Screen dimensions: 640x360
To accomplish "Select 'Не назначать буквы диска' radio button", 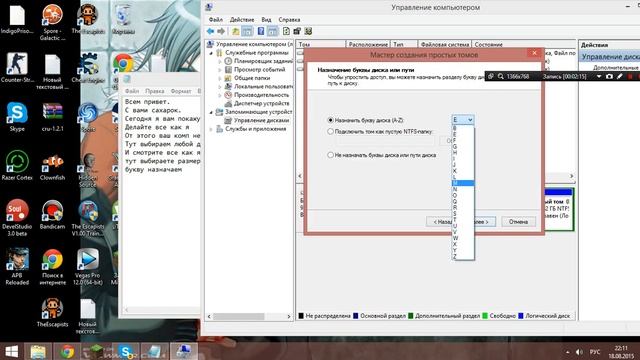I will (331, 155).
